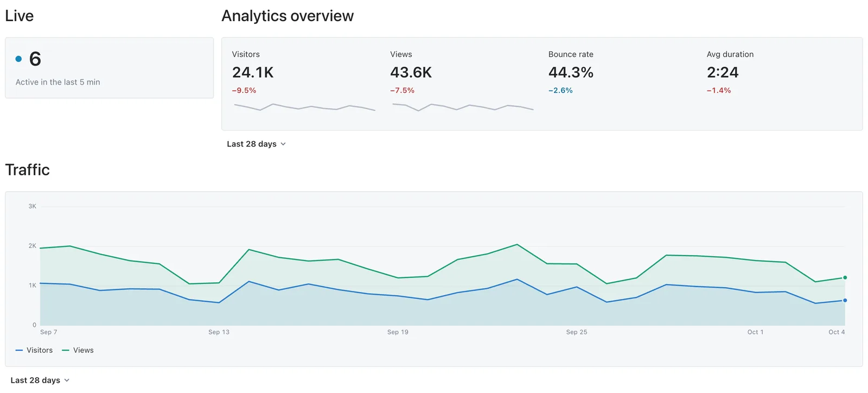Image resolution: width=868 pixels, height=393 pixels.
Task: Select the 44.3% bounce rate value
Action: pos(571,72)
